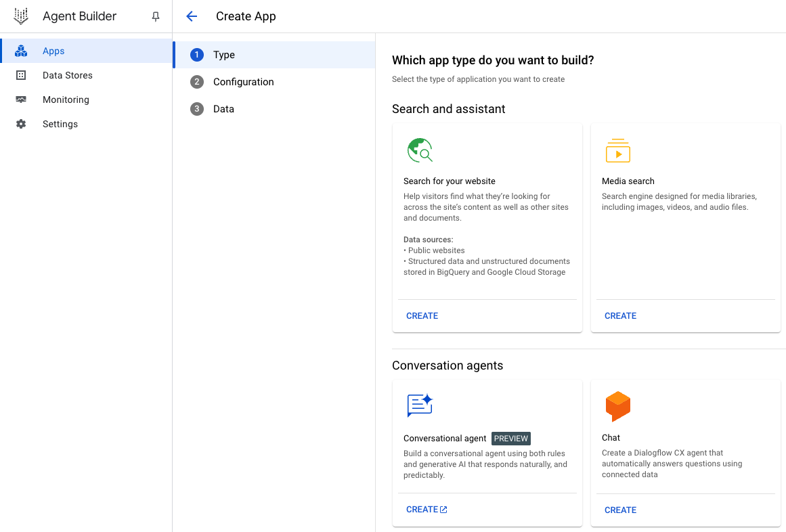Click the Monitoring chart icon
This screenshot has height=532, width=786.
point(21,99)
